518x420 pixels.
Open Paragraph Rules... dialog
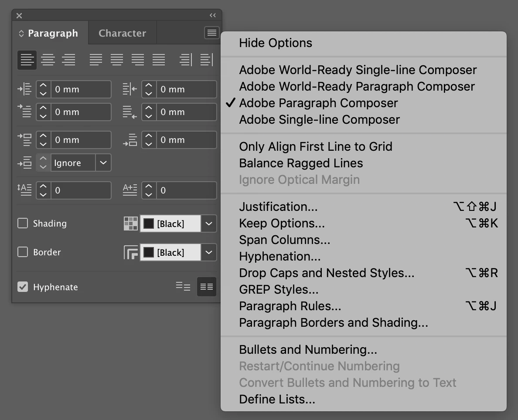point(363,306)
